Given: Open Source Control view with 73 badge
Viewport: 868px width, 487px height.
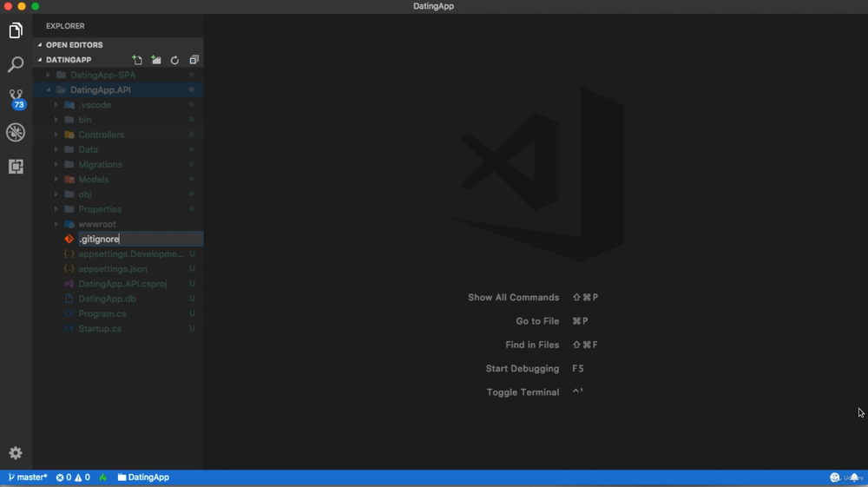Looking at the screenshot, I should [16, 98].
